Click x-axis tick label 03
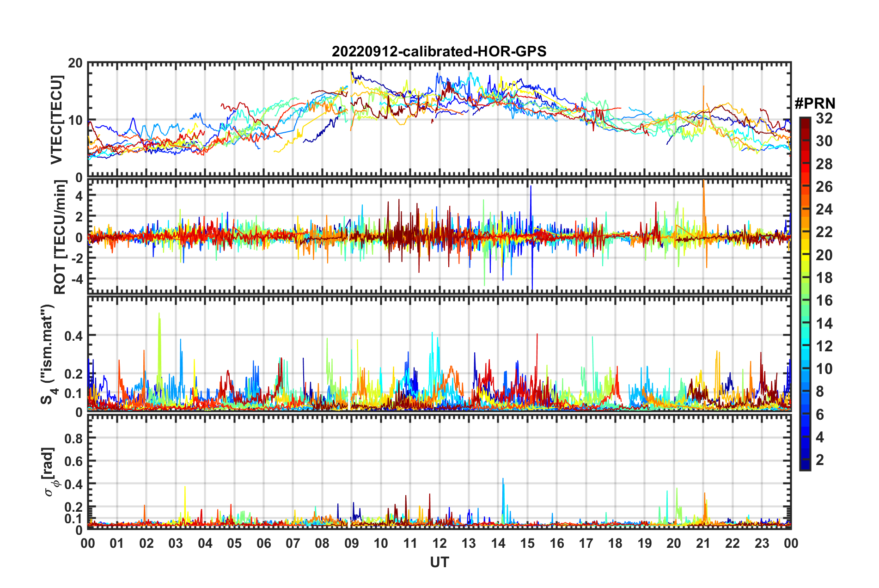The height and width of the screenshot is (588, 879). coord(176,543)
